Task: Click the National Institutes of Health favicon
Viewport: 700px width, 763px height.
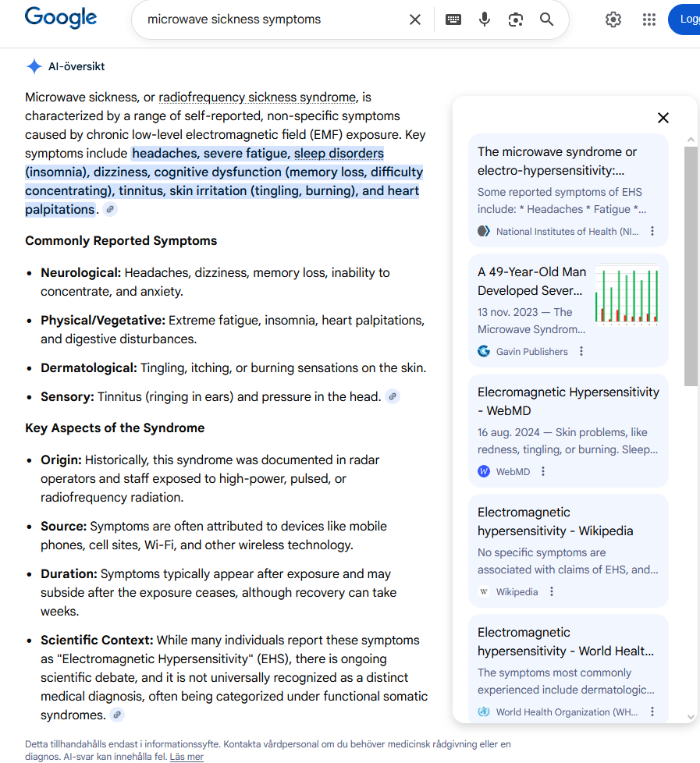Action: [x=483, y=231]
